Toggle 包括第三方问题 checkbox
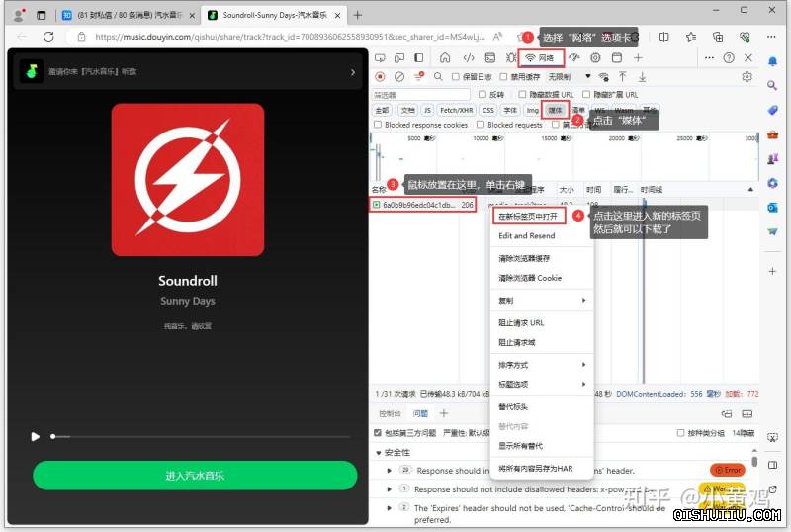Viewport: 791px width, 532px height. (378, 433)
